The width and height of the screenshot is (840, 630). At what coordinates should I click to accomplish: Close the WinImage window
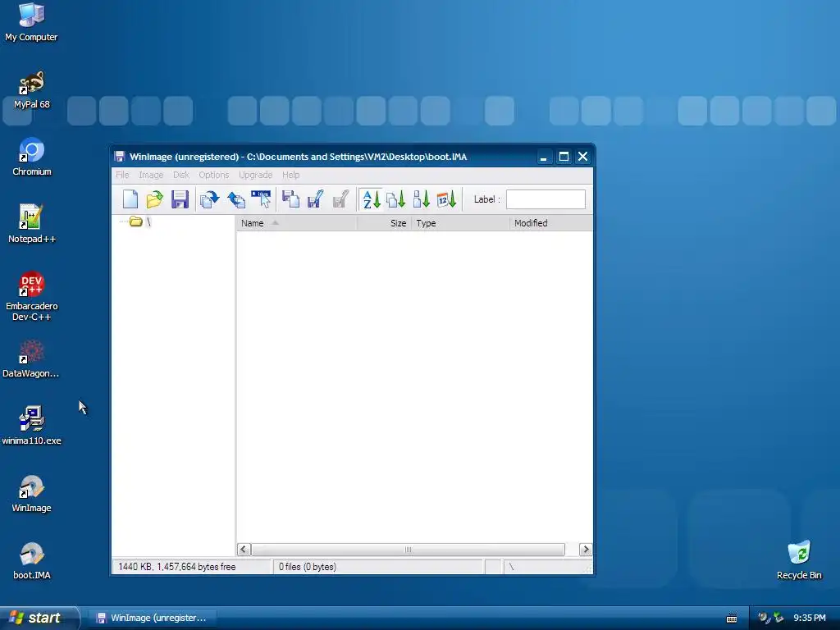coord(583,157)
